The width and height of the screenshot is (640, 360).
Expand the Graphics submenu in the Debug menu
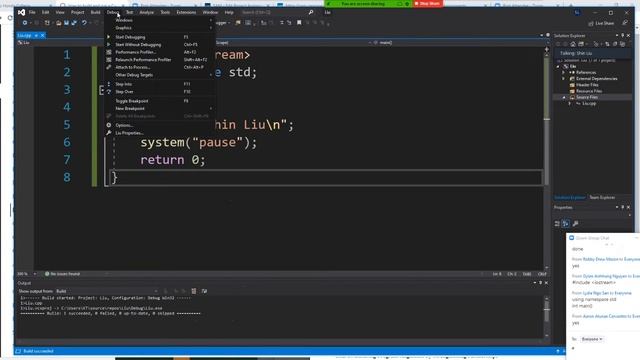[x=160, y=28]
